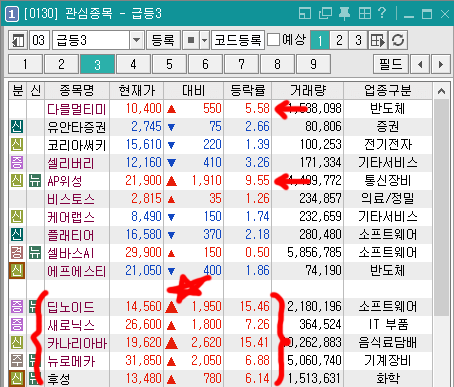Click the 경 badge on 셀바스AI row
This screenshot has width=454, height=387.
coord(17,253)
